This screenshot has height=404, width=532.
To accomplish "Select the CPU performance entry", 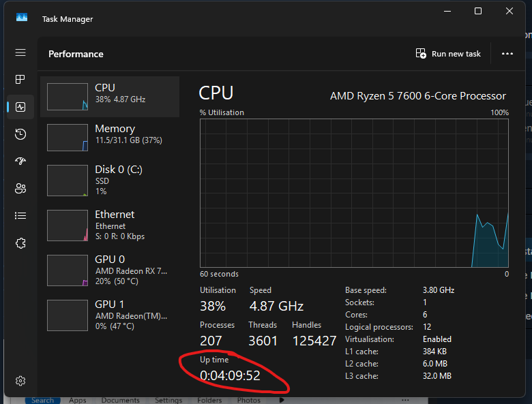I will 110,97.
